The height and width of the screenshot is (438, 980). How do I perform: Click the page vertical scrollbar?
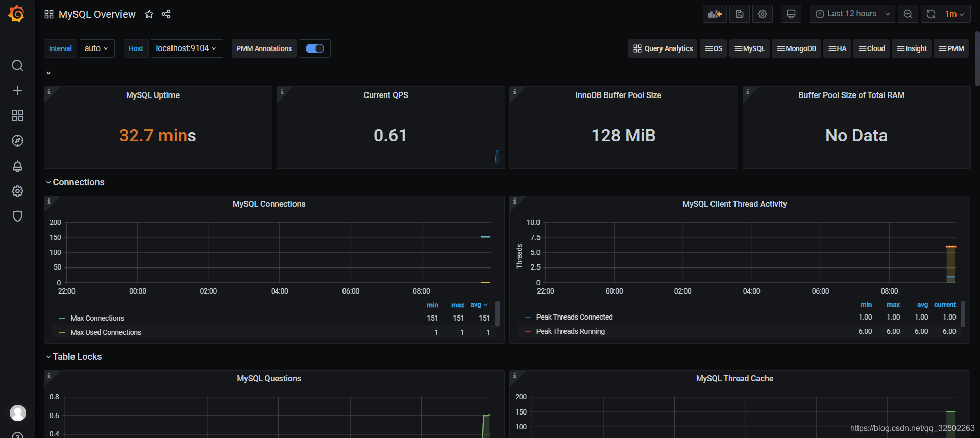(977, 59)
